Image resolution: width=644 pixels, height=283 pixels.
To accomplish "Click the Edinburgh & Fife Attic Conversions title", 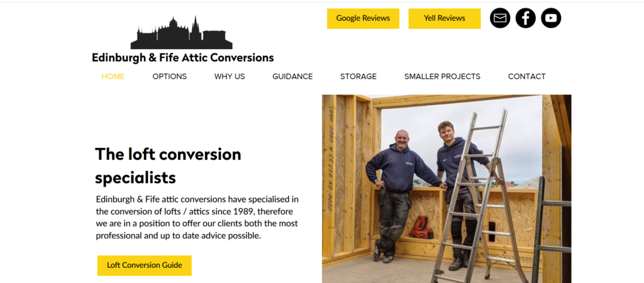I will (x=183, y=58).
